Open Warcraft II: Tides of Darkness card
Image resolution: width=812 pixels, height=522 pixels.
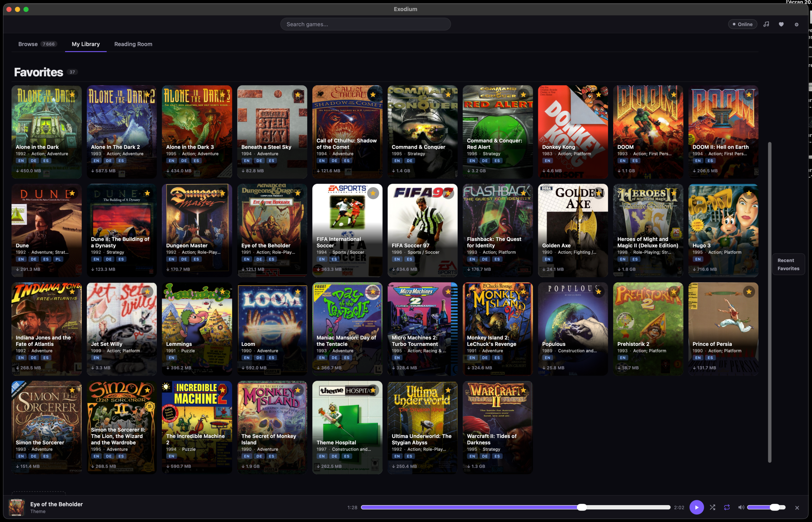[x=498, y=428]
